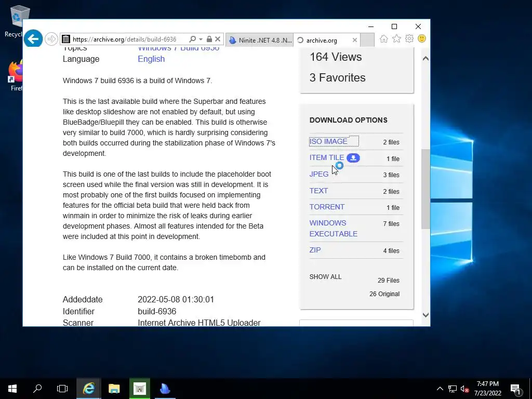Image resolution: width=532 pixels, height=399 pixels.
Task: Click the '4 files' count for ZIP
Action: [x=391, y=251]
